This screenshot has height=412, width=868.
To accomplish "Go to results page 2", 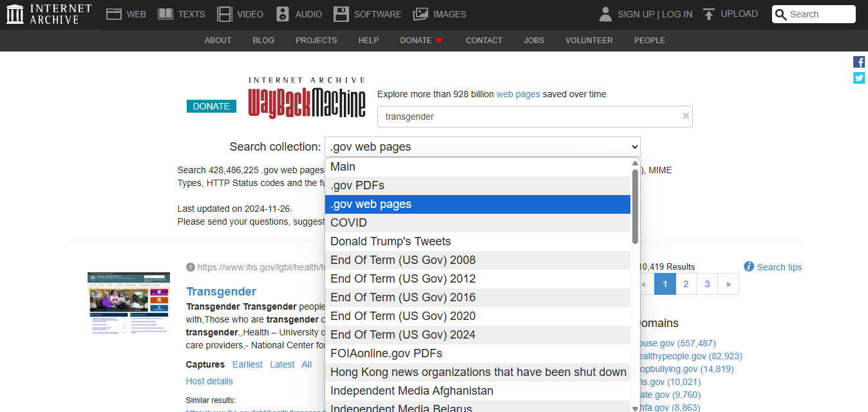I will pos(686,284).
